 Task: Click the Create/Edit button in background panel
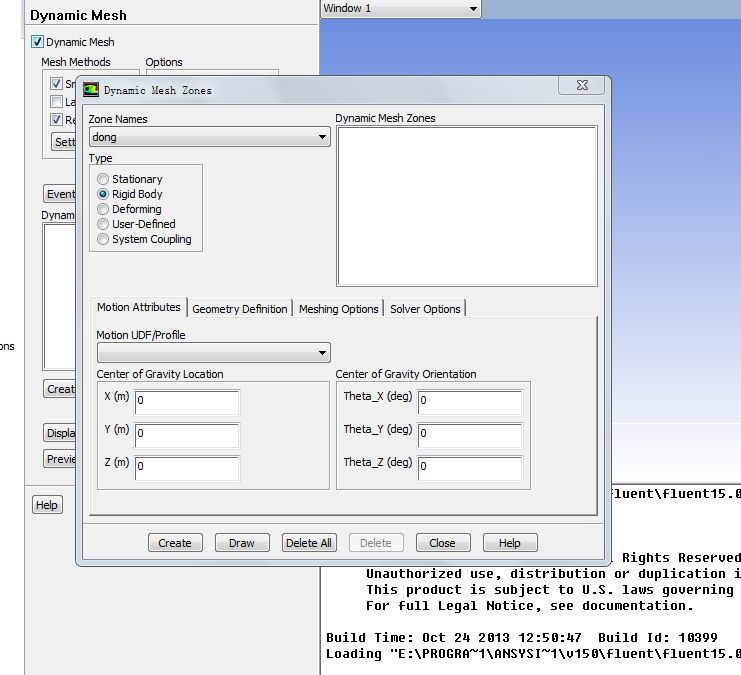tap(60, 389)
